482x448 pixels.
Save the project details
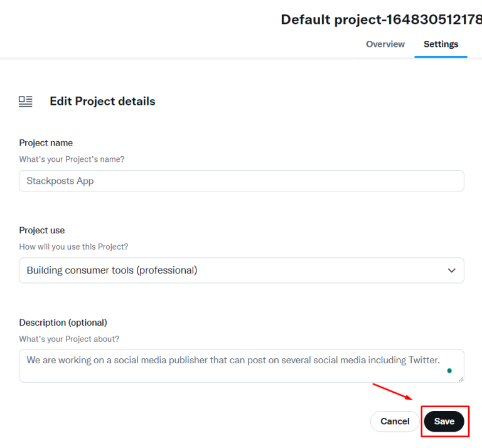click(x=444, y=421)
